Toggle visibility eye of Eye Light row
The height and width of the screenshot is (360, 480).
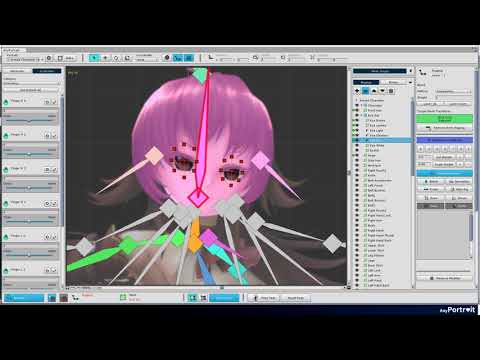click(356, 130)
